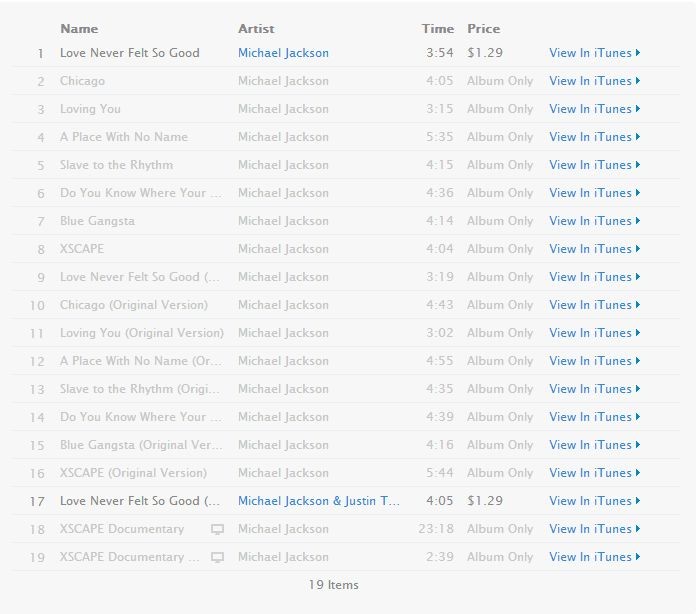Sort by the Artist column header
The width and height of the screenshot is (696, 614).
click(256, 29)
